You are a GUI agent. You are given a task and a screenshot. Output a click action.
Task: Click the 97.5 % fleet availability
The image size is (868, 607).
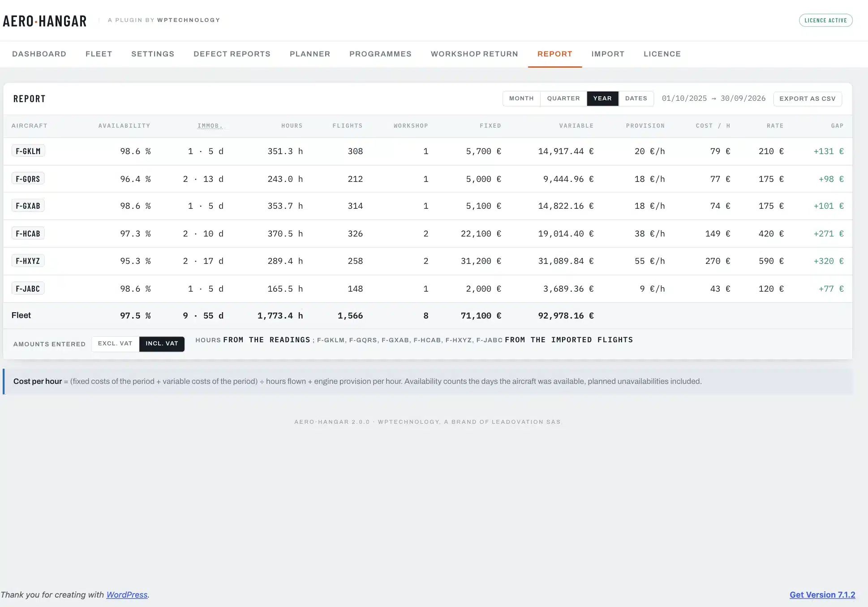(x=135, y=316)
